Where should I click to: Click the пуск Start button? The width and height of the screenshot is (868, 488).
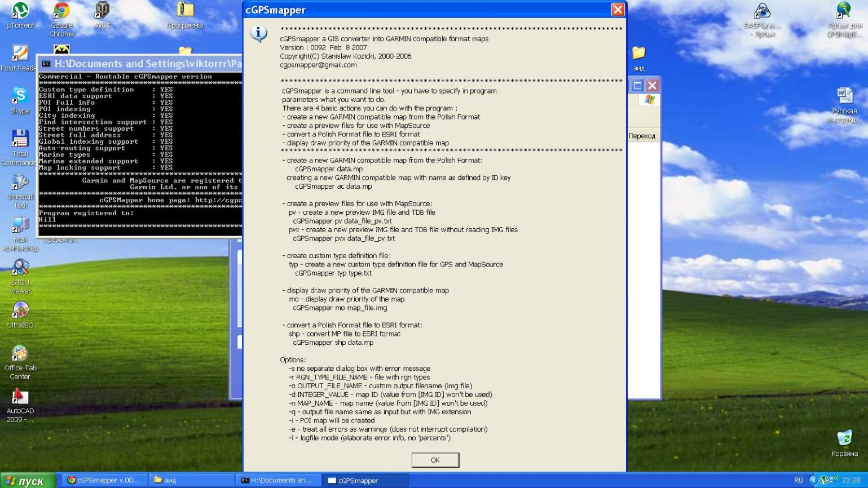tap(28, 481)
